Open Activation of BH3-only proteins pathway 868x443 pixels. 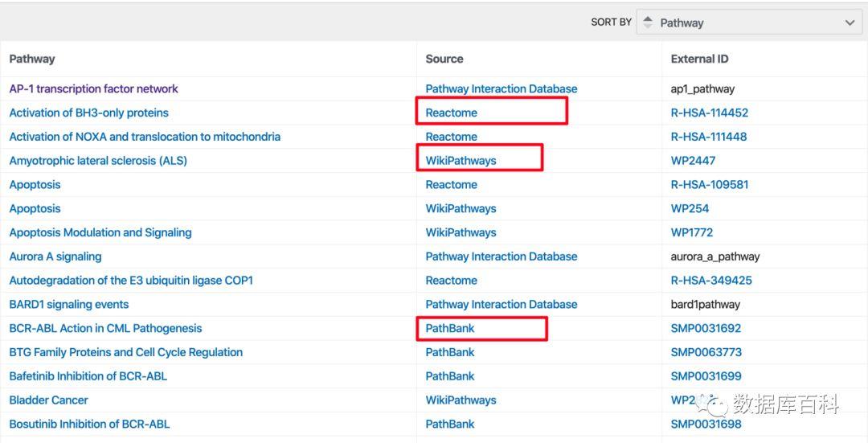point(88,113)
